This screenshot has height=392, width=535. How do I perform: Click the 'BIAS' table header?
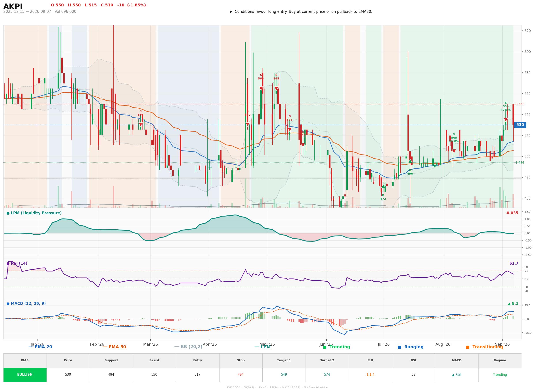25,360
